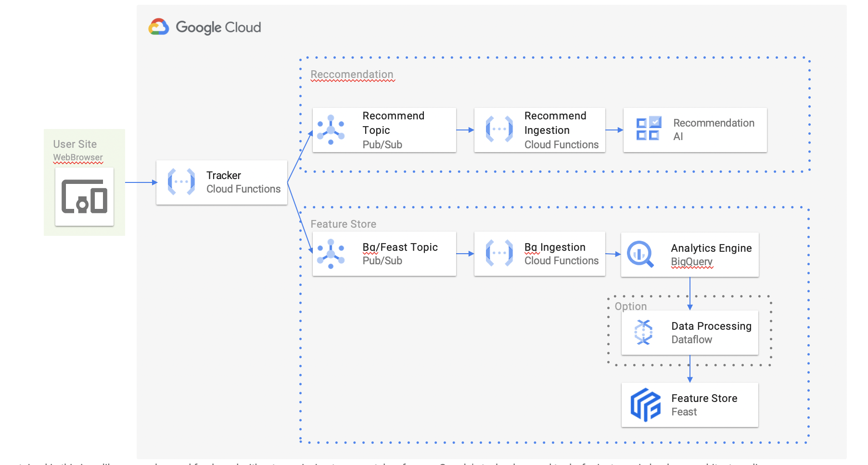Click the 'Dataflow' subtitle text
Image resolution: width=868 pixels, height=465 pixels.
[x=692, y=339]
